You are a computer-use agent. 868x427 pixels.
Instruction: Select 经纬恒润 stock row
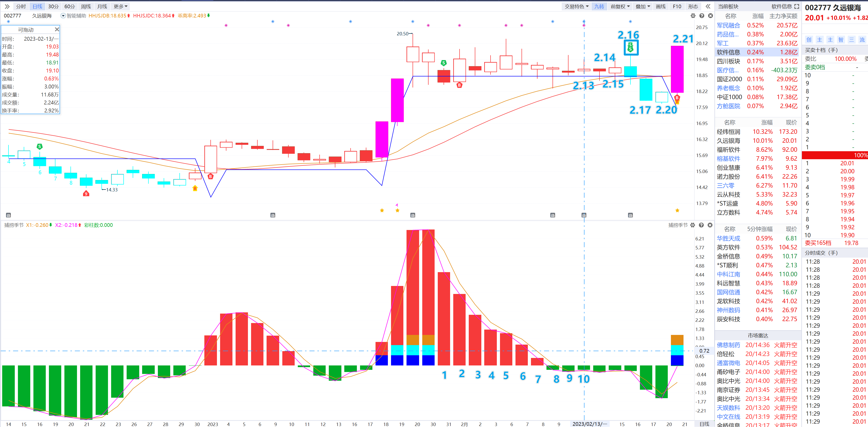pyautogui.click(x=757, y=132)
